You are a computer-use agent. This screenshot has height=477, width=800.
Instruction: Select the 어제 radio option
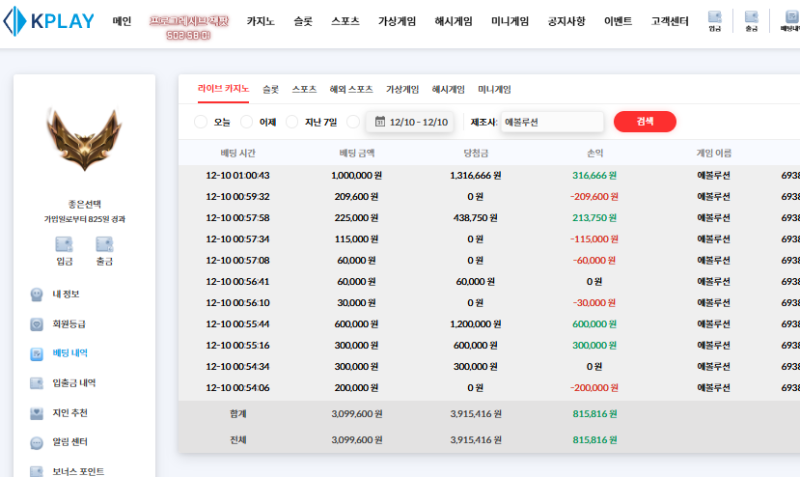tap(247, 122)
